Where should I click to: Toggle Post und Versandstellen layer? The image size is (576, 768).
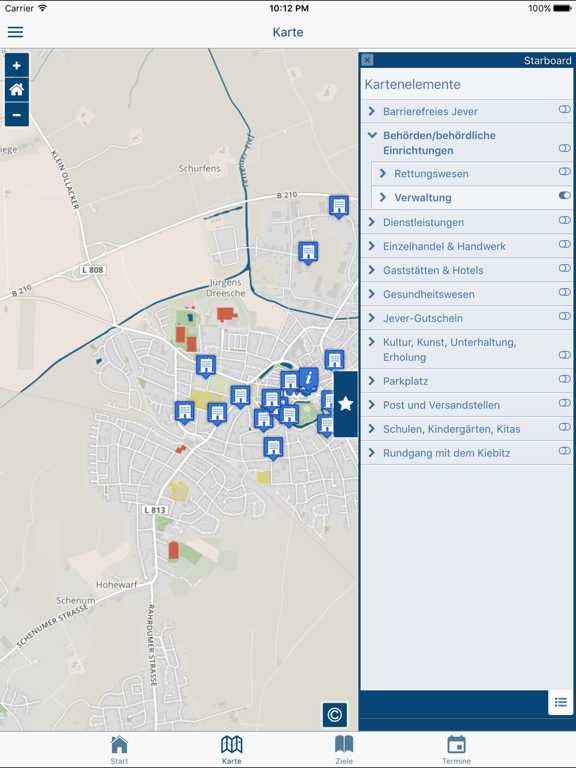point(565,403)
